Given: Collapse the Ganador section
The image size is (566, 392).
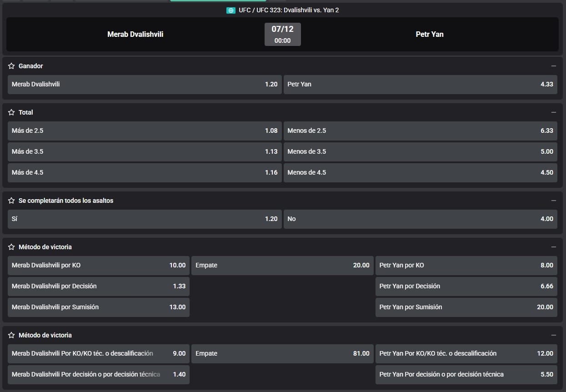Looking at the screenshot, I should coord(553,66).
